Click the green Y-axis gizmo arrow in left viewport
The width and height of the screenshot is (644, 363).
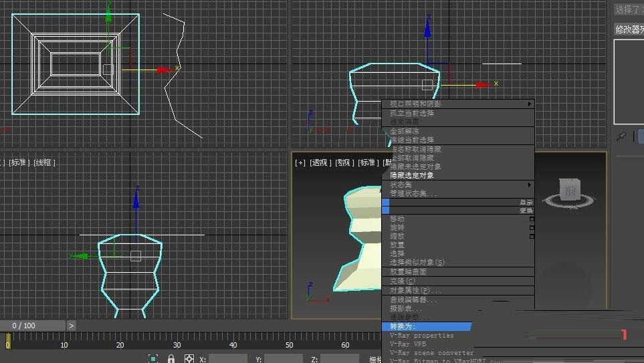click(x=80, y=256)
